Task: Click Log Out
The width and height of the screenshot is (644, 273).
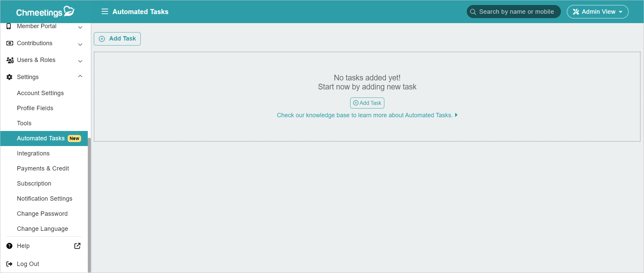Action: (28, 264)
